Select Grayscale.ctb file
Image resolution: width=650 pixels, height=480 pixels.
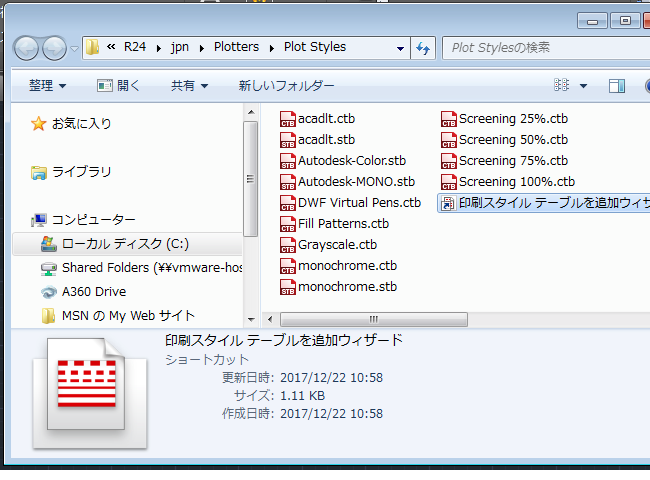point(337,245)
